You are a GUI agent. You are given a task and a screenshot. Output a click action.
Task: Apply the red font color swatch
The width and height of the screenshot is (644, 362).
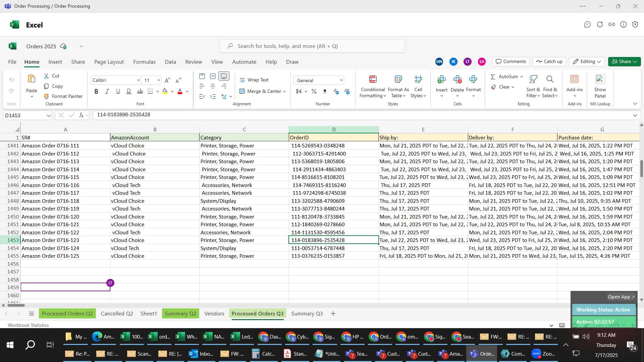click(x=180, y=91)
